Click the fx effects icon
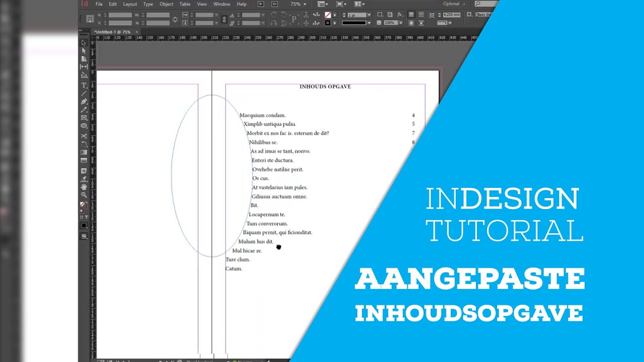The width and height of the screenshot is (644, 362). point(399,15)
